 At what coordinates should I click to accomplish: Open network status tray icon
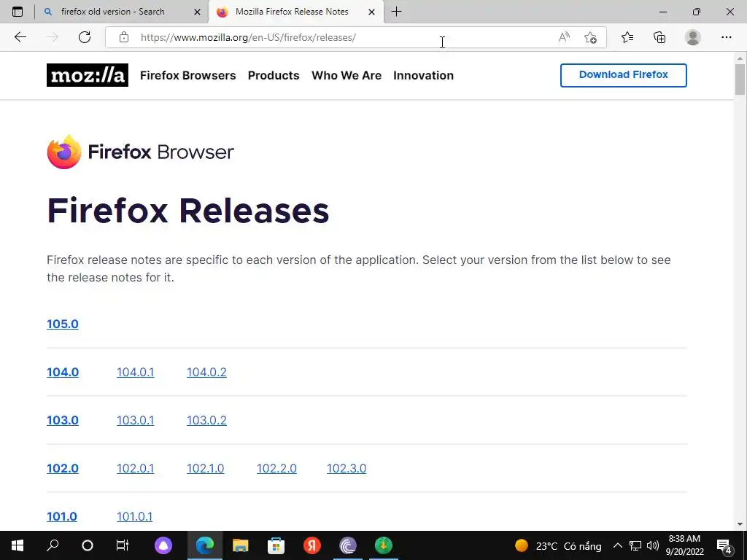635,545
